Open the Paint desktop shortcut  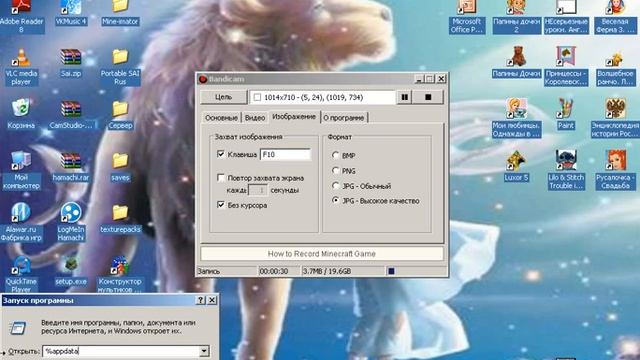(x=566, y=109)
